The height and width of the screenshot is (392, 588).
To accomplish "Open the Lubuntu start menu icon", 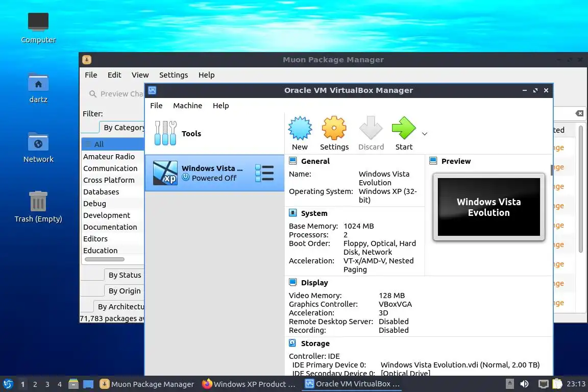I will point(8,384).
